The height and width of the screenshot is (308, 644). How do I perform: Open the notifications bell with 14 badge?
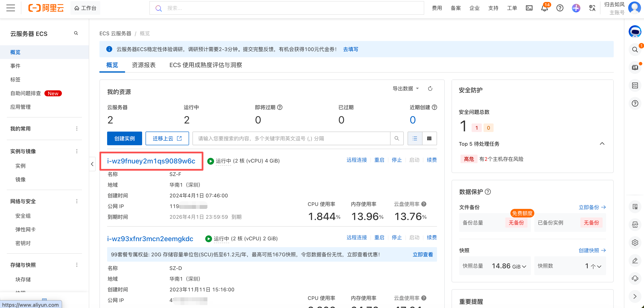click(x=544, y=8)
